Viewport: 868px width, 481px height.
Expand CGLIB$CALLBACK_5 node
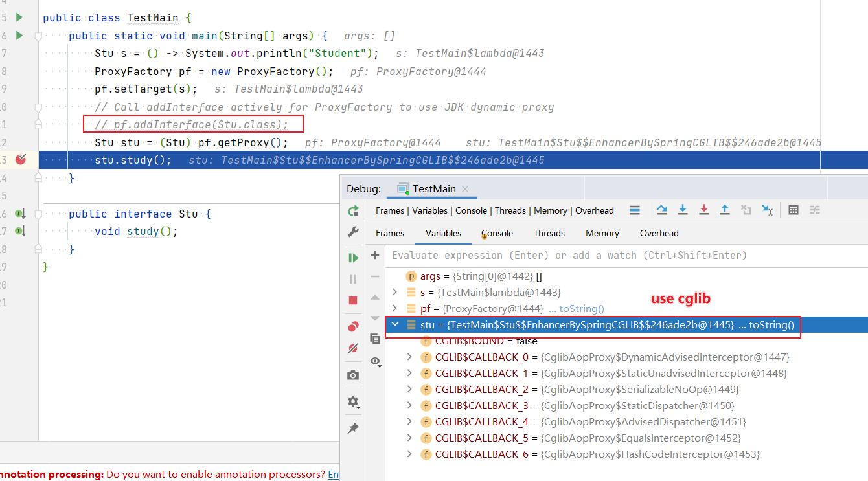point(409,438)
